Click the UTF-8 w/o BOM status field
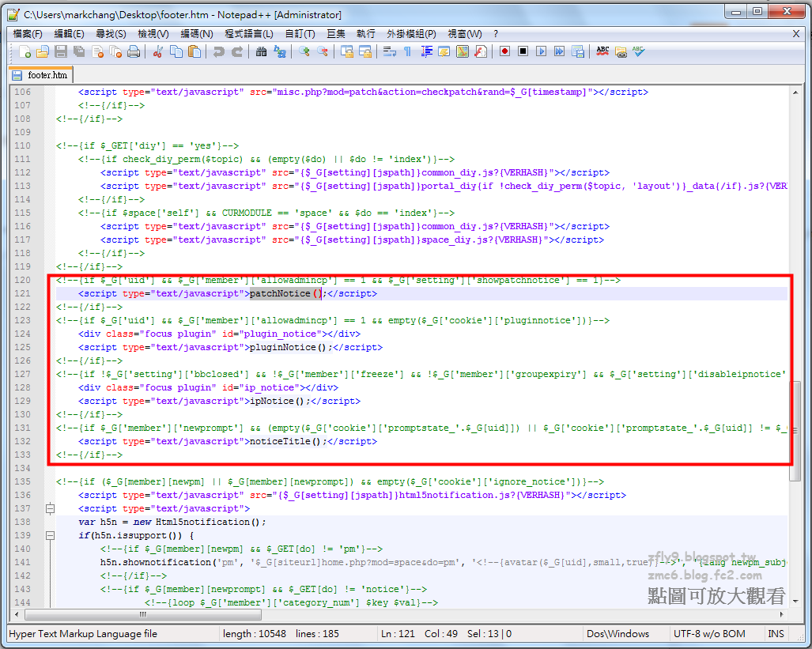Viewport: 812px width, 649px height. tap(709, 633)
